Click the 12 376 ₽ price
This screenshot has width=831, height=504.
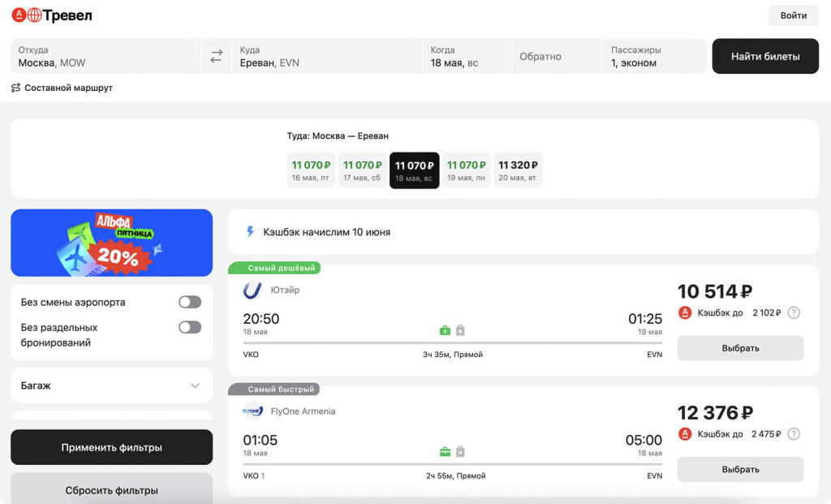point(716,413)
